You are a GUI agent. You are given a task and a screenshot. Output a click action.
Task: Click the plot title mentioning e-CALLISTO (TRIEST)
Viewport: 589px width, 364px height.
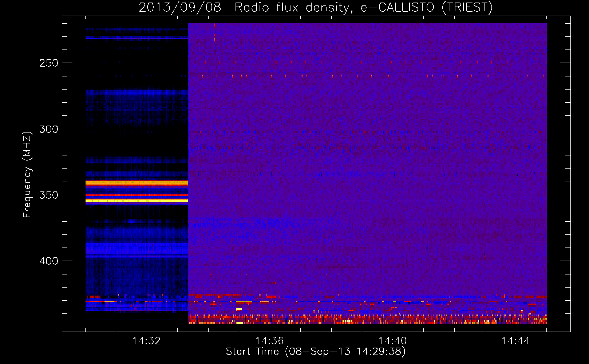pyautogui.click(x=316, y=7)
